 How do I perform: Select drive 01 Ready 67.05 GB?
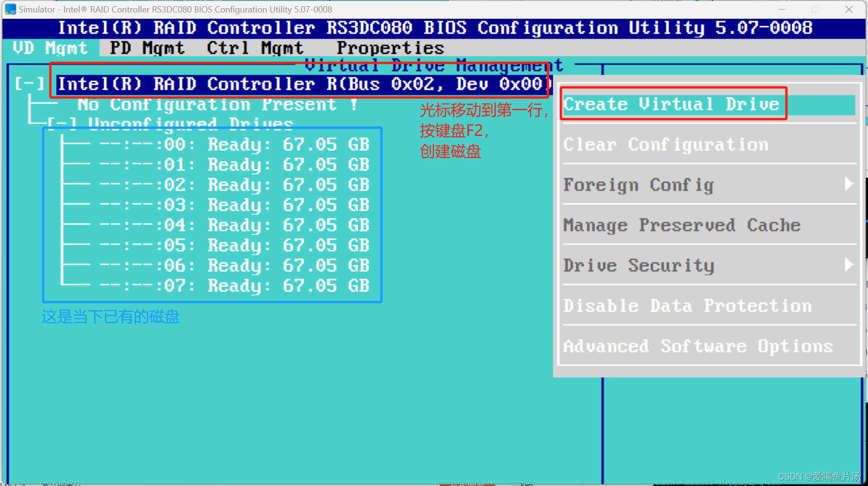(234, 165)
